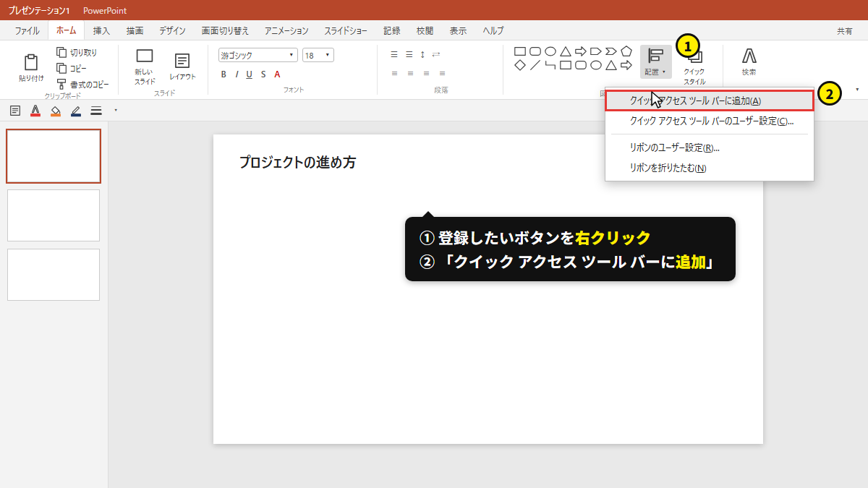Open the line spacing icon

(x=422, y=54)
